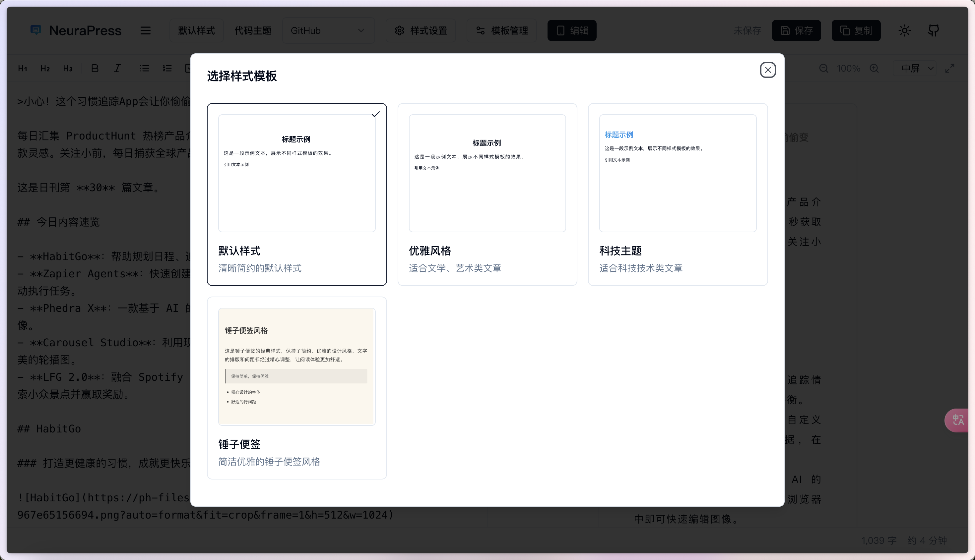Open the 模板管理 menu
The width and height of the screenshot is (975, 560).
[501, 30]
